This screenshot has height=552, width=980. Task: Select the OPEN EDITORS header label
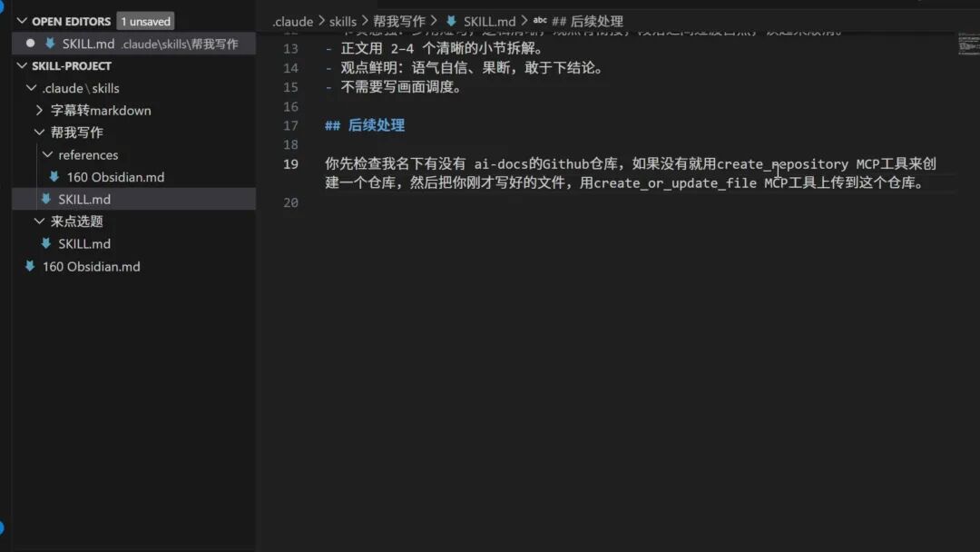tap(72, 21)
